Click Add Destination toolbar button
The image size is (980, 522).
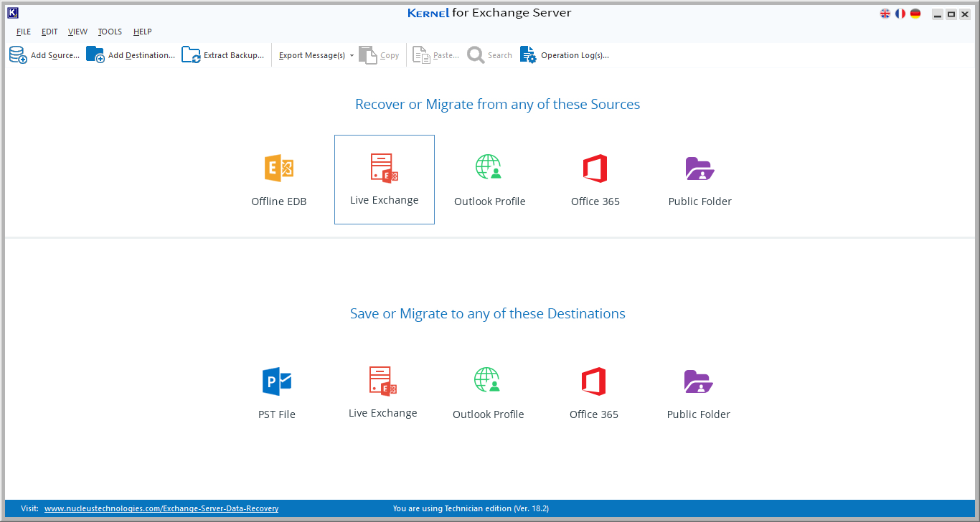pyautogui.click(x=131, y=55)
